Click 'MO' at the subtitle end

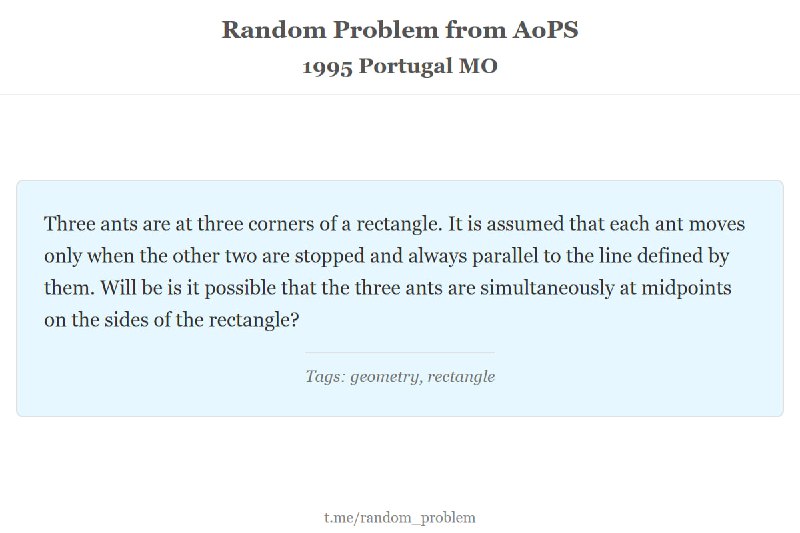[x=478, y=66]
